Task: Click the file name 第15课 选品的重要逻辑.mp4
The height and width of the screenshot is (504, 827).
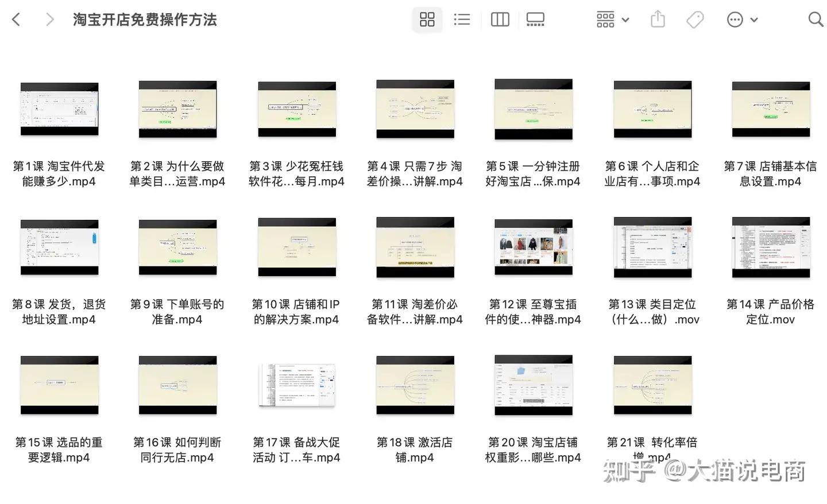Action: 59,450
